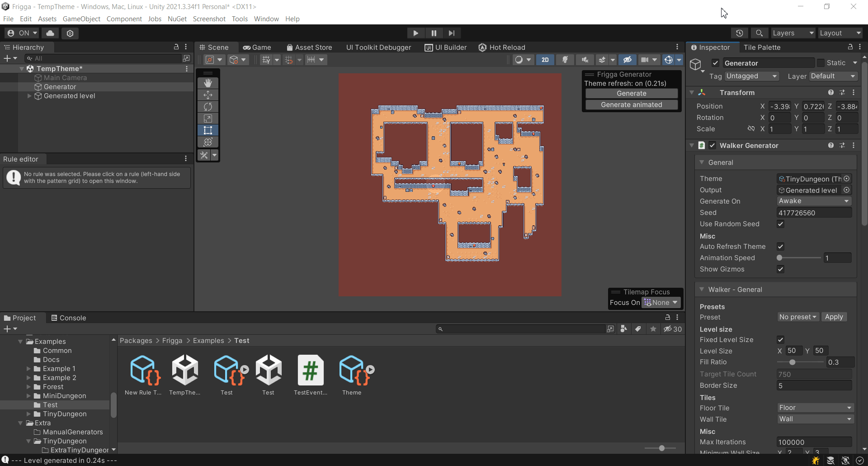Toggle scene visibility hidden-objects icon

click(627, 60)
